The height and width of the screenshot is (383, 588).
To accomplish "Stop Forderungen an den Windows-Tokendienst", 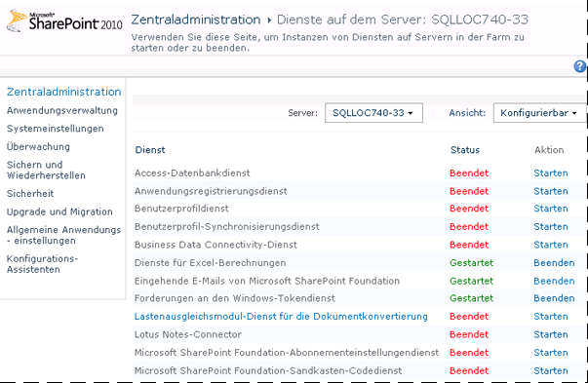I will 554,298.
